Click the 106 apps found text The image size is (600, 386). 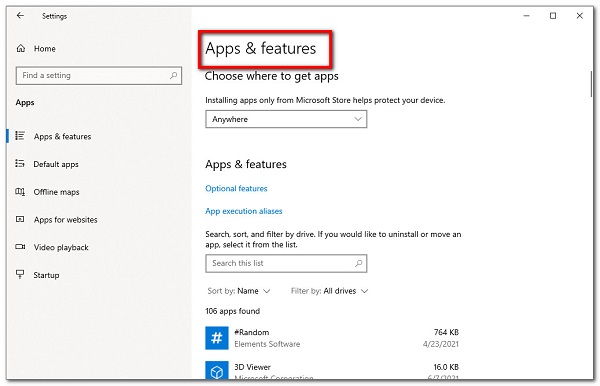pyautogui.click(x=232, y=311)
